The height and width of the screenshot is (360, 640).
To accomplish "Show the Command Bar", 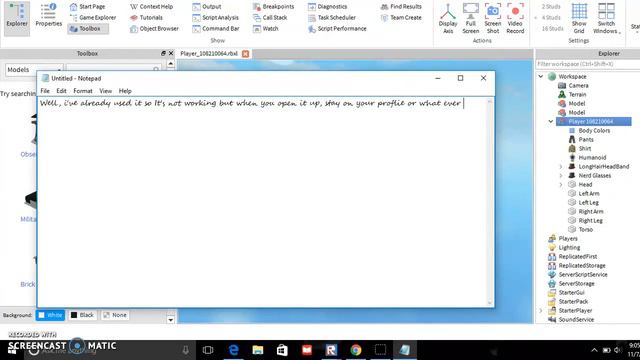I will pos(216,29).
